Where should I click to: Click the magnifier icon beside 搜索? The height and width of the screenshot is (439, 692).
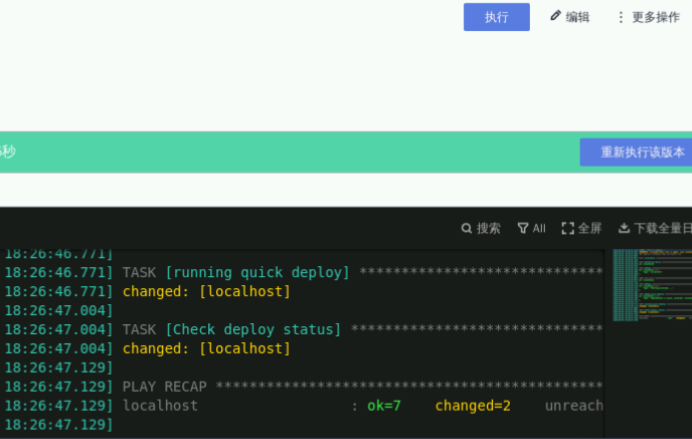coord(466,228)
